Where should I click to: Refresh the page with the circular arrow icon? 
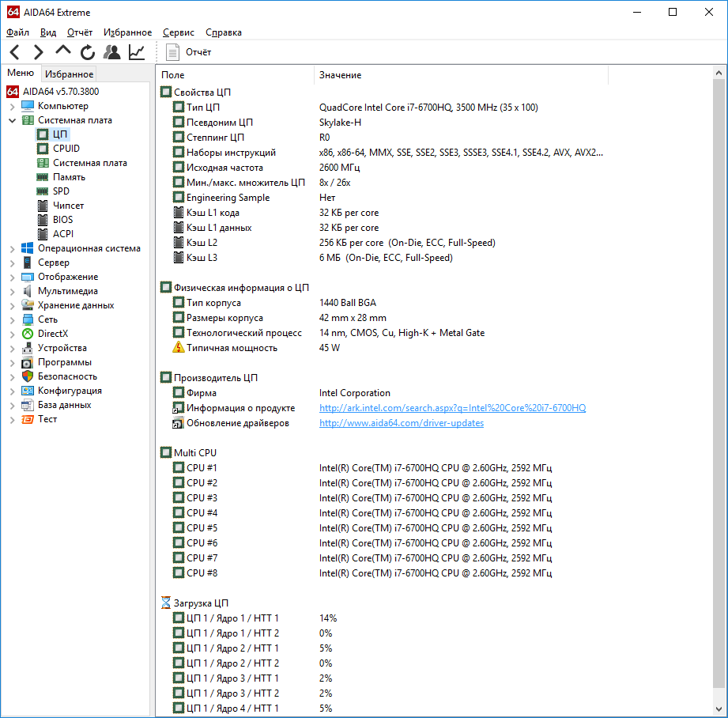pyautogui.click(x=87, y=52)
